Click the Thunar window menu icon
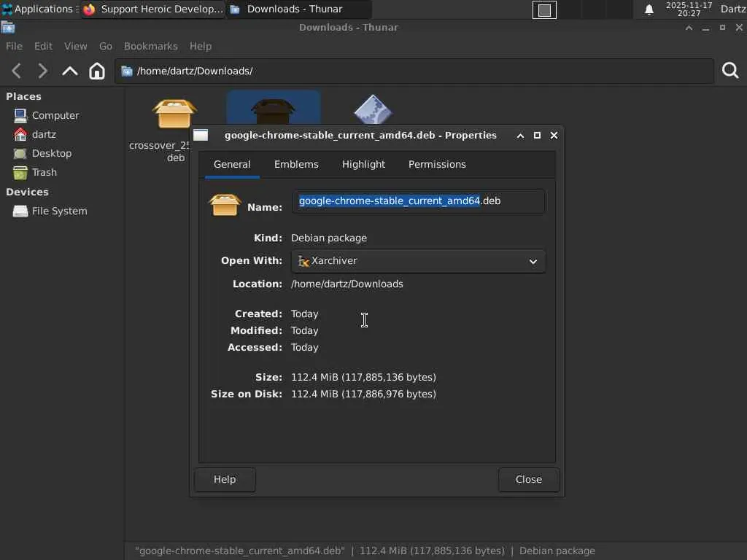This screenshot has width=747, height=560. (7, 28)
